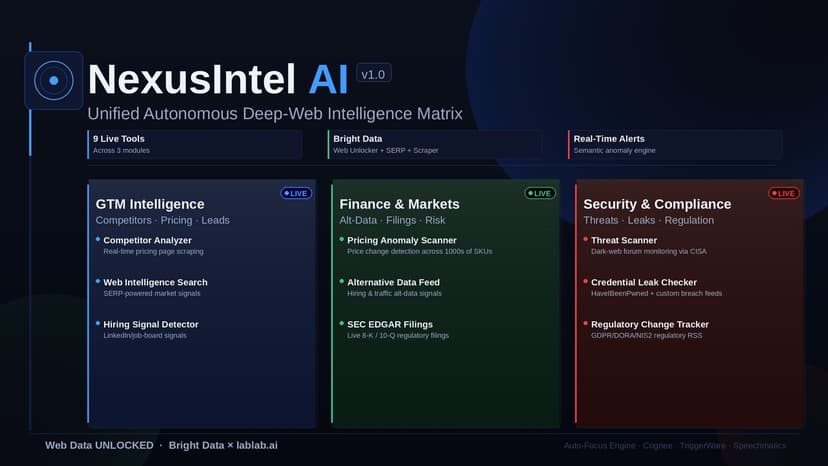828x466 pixels.
Task: Click 'Threats · Leaks · Regulation' subtitle
Action: click(648, 220)
